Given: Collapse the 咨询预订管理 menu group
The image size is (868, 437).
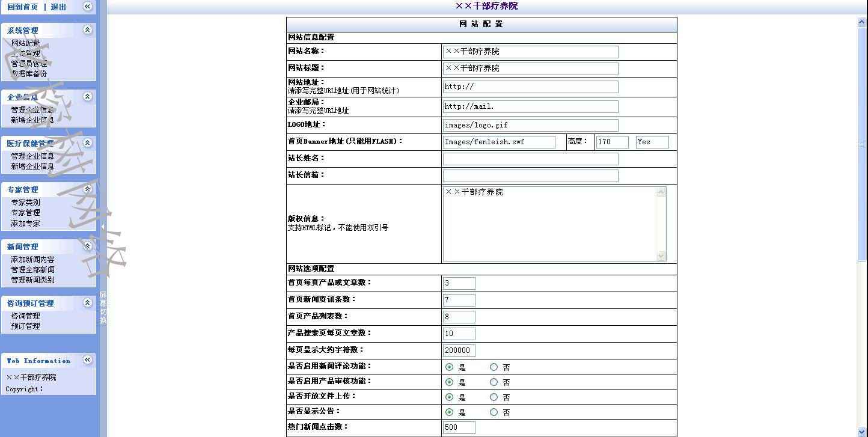Looking at the screenshot, I should click(x=87, y=303).
